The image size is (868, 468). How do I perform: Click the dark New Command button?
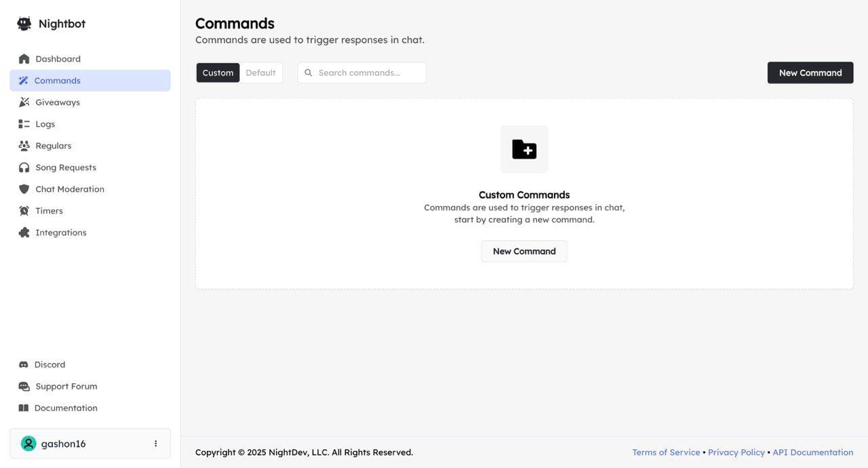click(810, 73)
